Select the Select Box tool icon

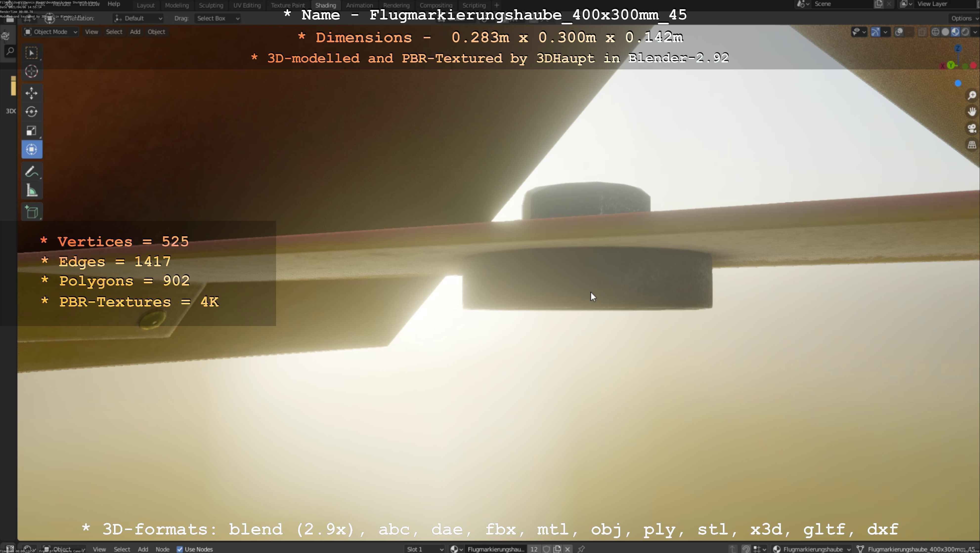[32, 53]
